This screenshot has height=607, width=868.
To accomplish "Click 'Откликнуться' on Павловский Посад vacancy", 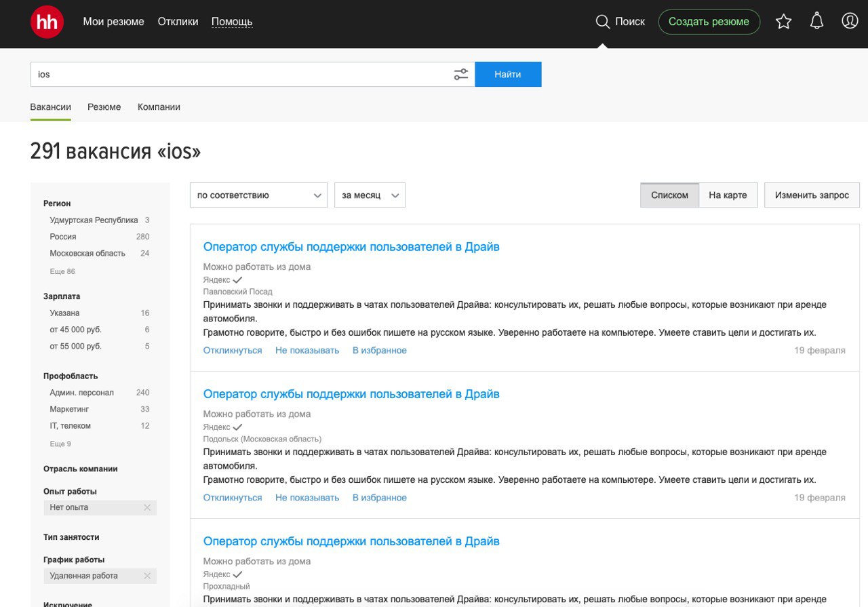I will [x=233, y=351].
